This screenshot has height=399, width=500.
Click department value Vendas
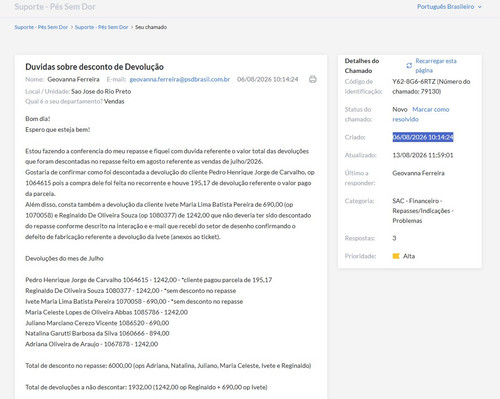pyautogui.click(x=114, y=101)
